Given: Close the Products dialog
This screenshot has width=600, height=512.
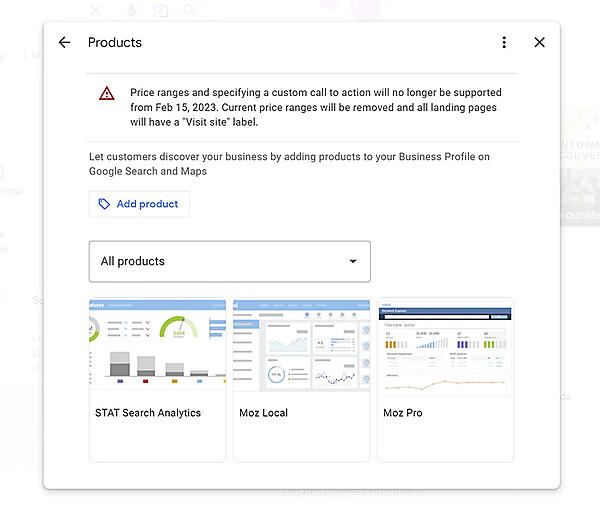Looking at the screenshot, I should tap(539, 42).
